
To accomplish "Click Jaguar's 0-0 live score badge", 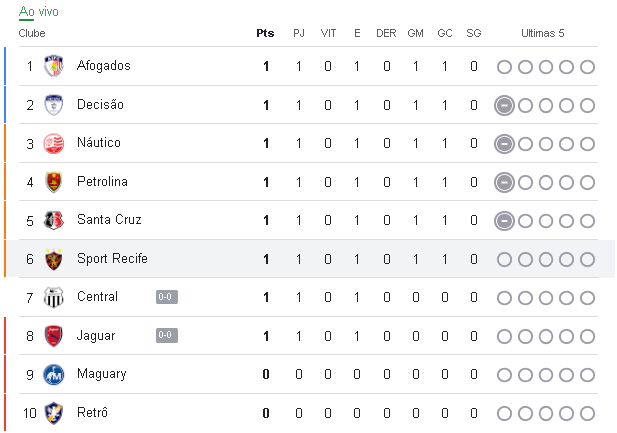I will [x=167, y=335].
